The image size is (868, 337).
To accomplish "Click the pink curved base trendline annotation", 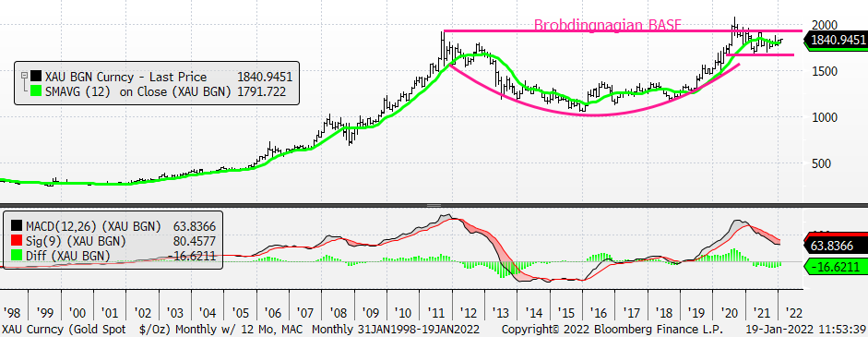I will (595, 114).
